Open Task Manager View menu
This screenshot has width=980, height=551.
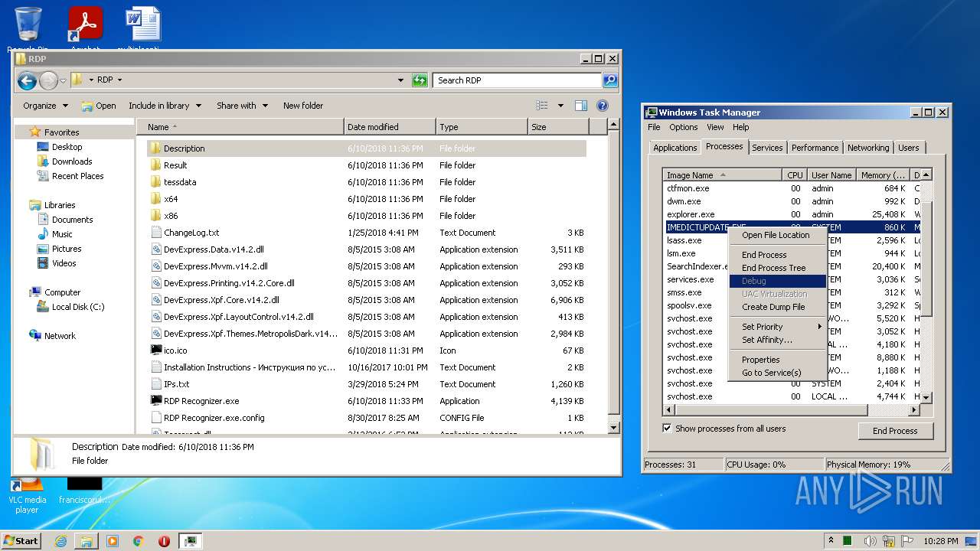pyautogui.click(x=715, y=127)
